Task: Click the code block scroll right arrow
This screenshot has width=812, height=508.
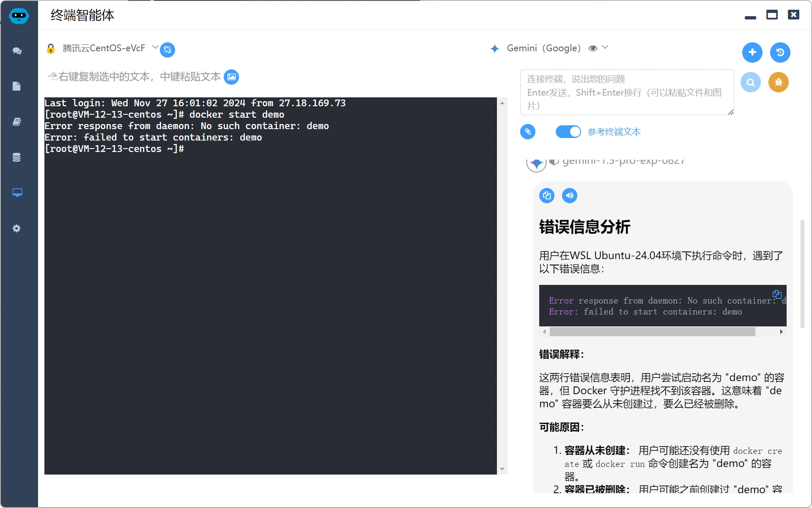Action: [781, 332]
